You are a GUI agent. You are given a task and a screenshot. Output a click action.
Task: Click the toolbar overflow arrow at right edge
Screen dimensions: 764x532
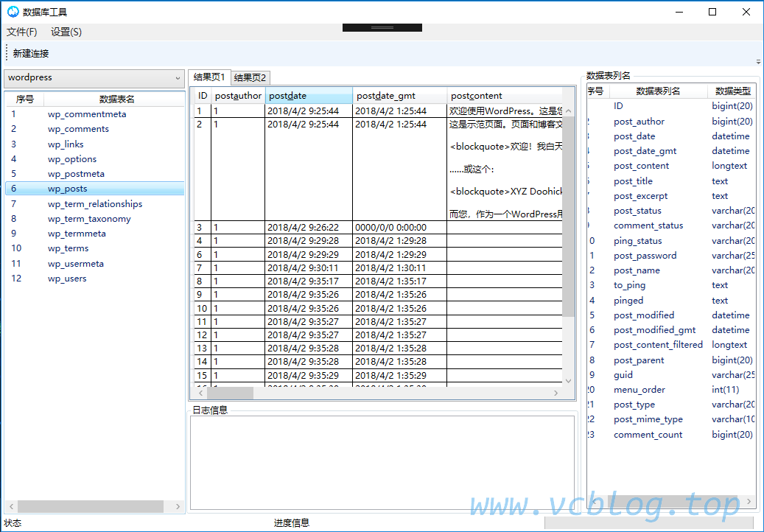[x=758, y=62]
